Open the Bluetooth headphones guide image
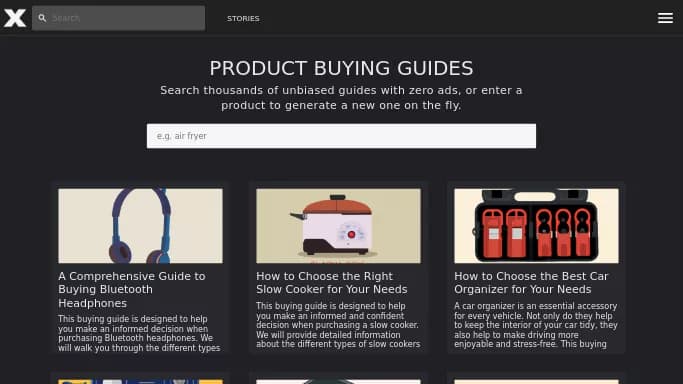Image resolution: width=683 pixels, height=384 pixels. click(140, 226)
